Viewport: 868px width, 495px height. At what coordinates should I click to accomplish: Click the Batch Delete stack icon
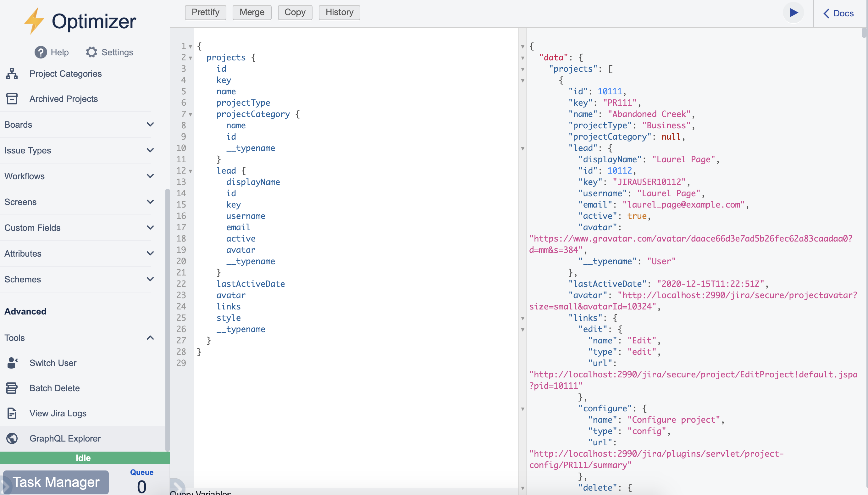(x=12, y=388)
